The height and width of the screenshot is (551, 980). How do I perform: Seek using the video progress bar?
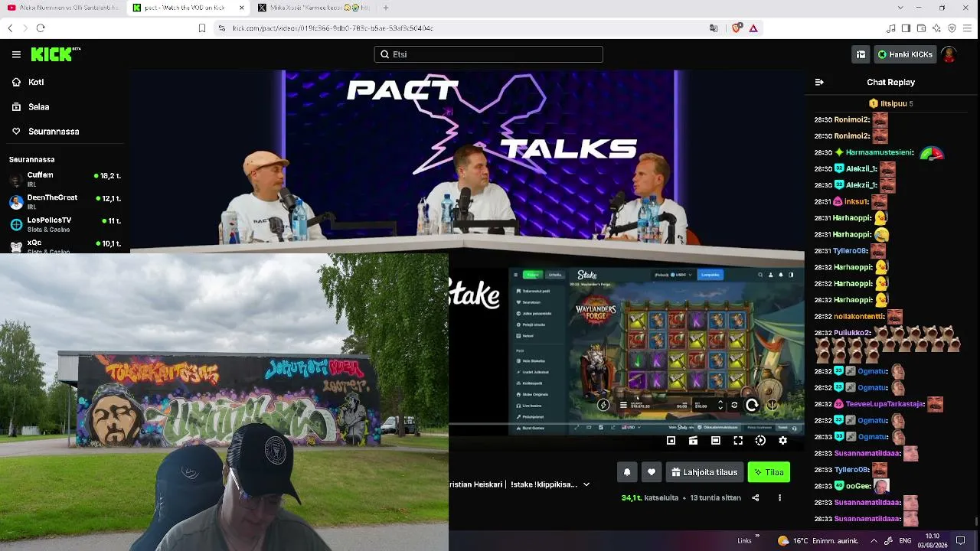tap(626, 423)
